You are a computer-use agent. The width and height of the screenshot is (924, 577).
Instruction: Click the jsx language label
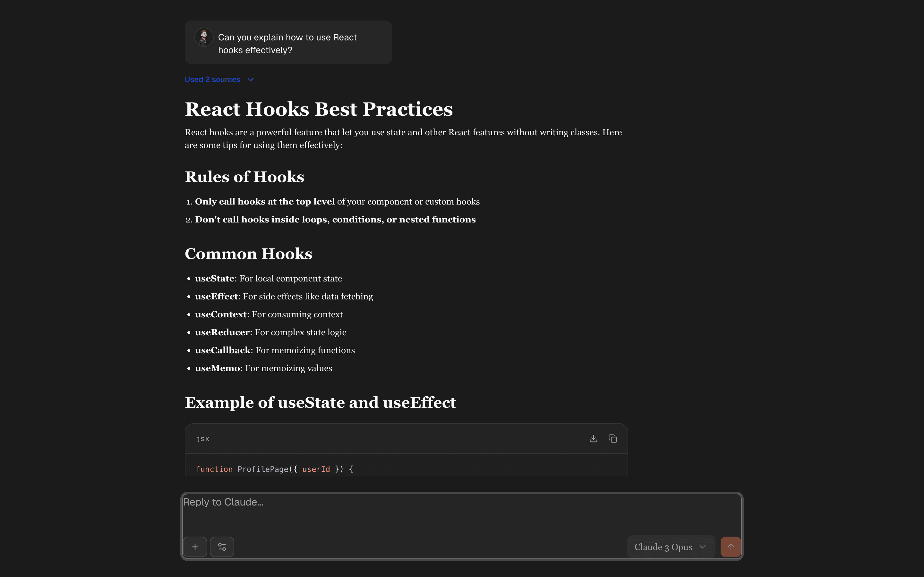pyautogui.click(x=202, y=439)
